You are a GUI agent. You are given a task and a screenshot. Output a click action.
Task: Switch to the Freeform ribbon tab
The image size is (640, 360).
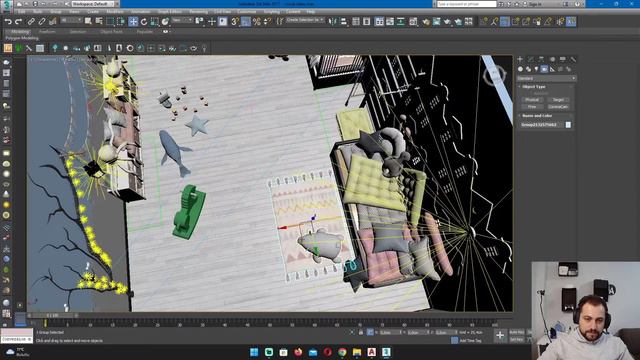[x=47, y=32]
